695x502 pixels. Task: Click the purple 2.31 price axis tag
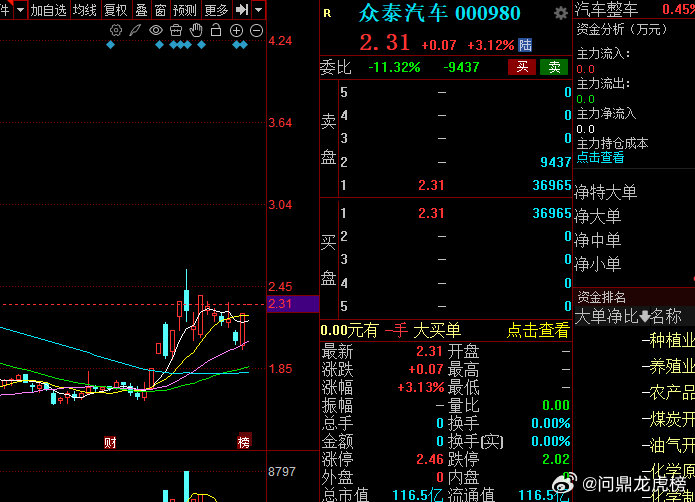pos(293,304)
